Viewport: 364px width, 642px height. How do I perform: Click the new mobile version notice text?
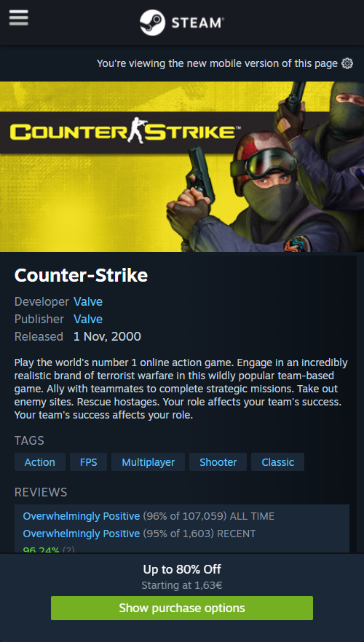tap(217, 63)
